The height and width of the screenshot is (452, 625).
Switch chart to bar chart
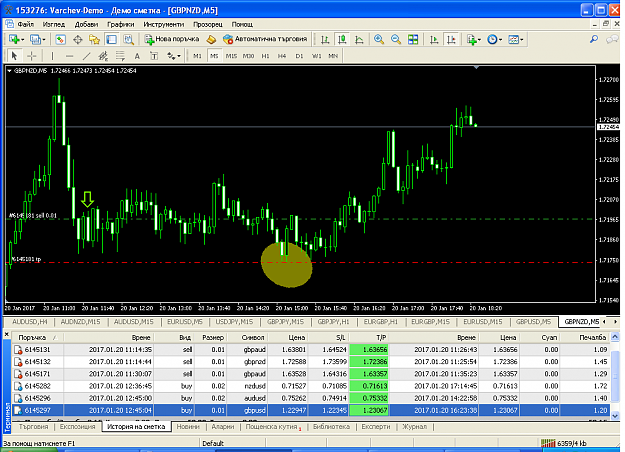pos(325,39)
